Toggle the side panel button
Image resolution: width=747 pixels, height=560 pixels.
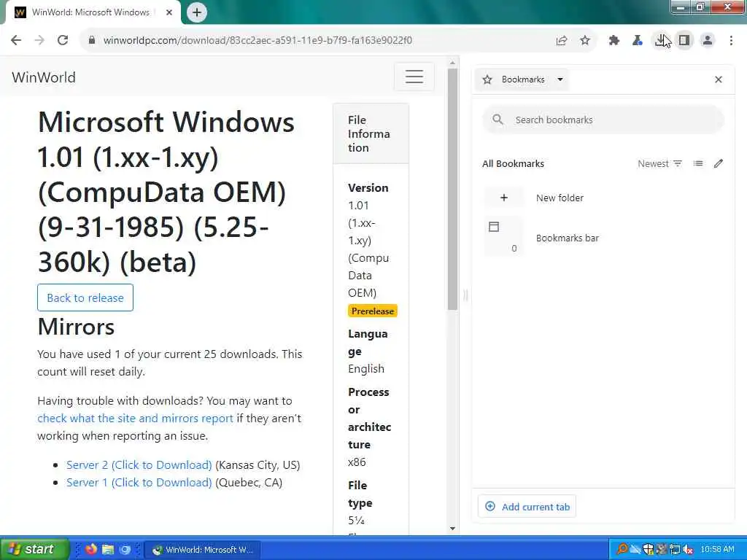684,41
